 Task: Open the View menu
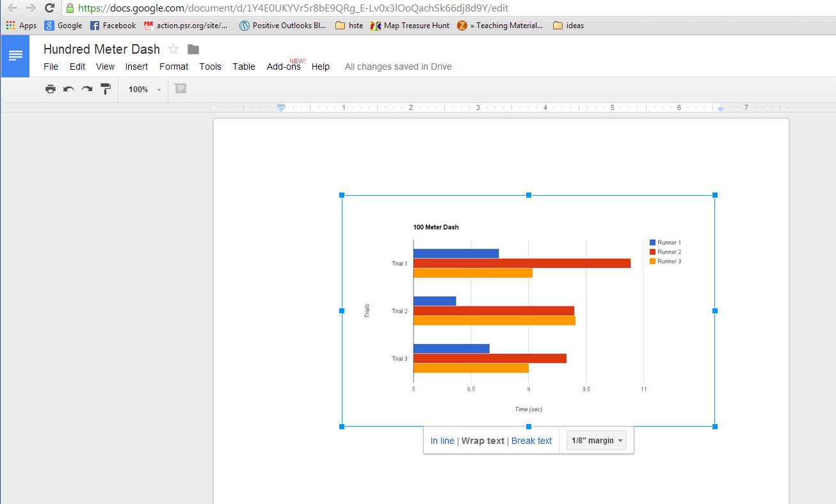pyautogui.click(x=106, y=67)
